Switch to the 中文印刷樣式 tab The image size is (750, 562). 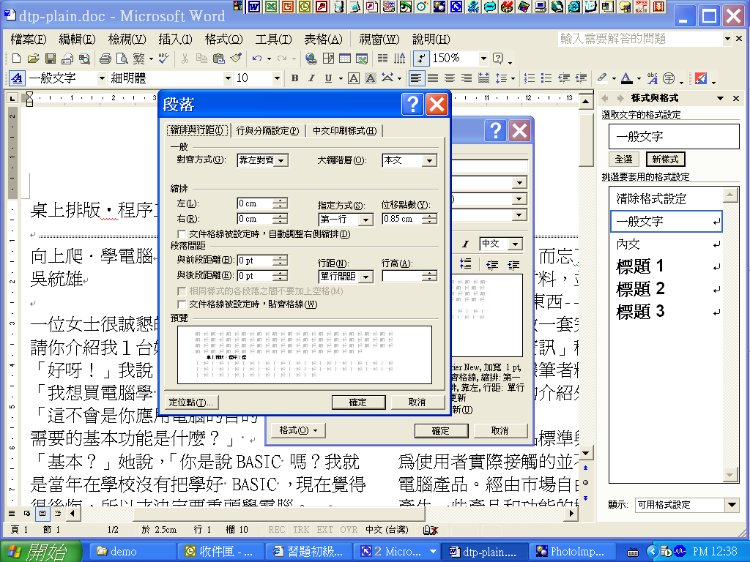point(344,131)
